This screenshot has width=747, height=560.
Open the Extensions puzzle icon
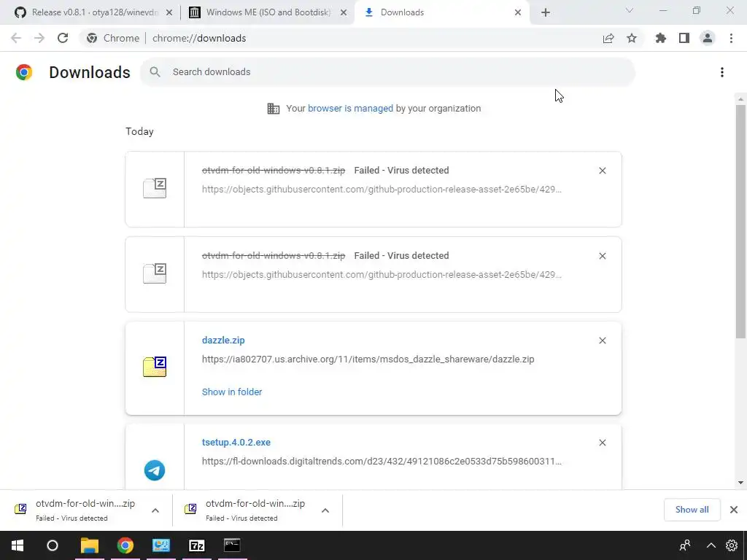click(661, 38)
